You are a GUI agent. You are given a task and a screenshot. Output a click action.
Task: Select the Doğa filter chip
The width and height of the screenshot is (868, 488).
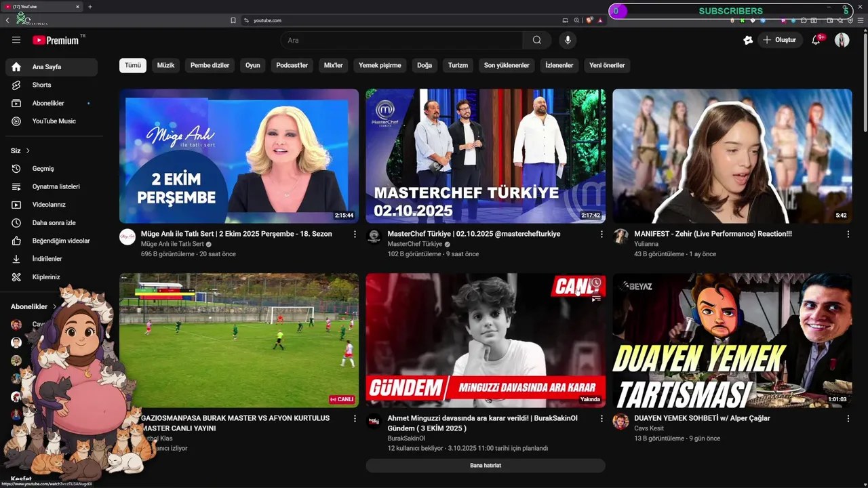(x=425, y=65)
